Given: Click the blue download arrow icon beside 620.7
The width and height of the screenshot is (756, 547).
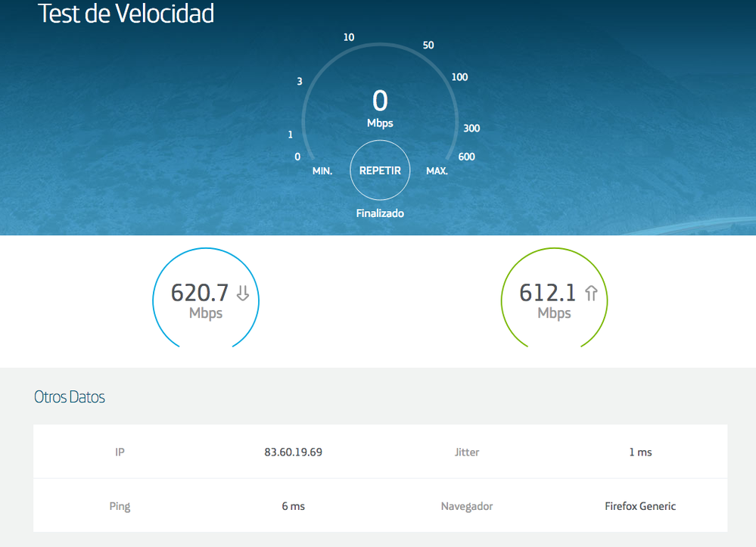Looking at the screenshot, I should (241, 294).
